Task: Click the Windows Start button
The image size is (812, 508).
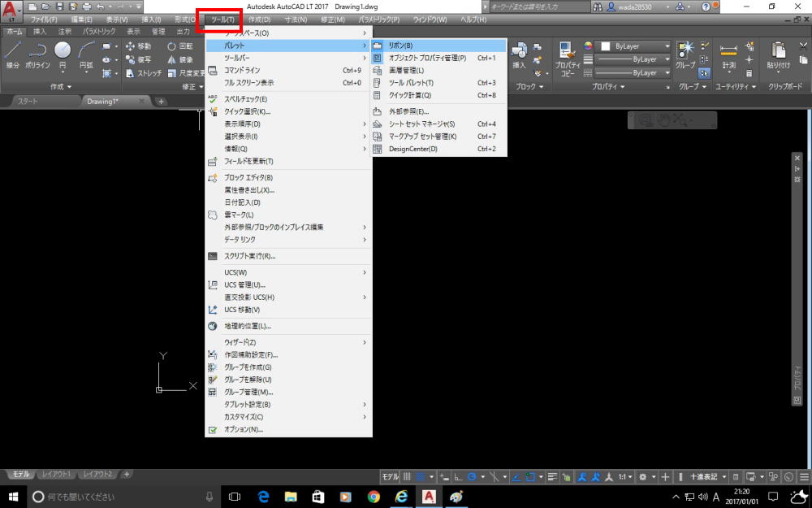Action: click(12, 497)
